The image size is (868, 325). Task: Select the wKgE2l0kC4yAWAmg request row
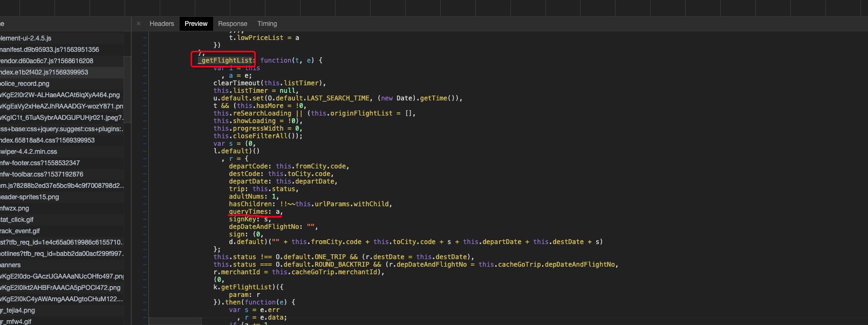coord(62,299)
